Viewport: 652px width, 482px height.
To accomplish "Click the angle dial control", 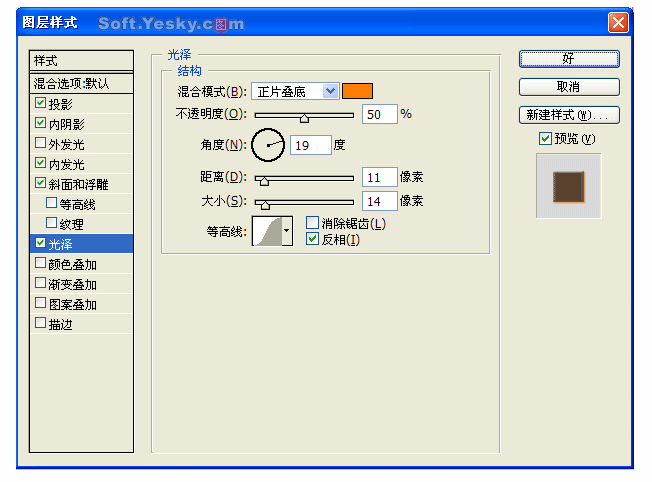I will click(268, 145).
